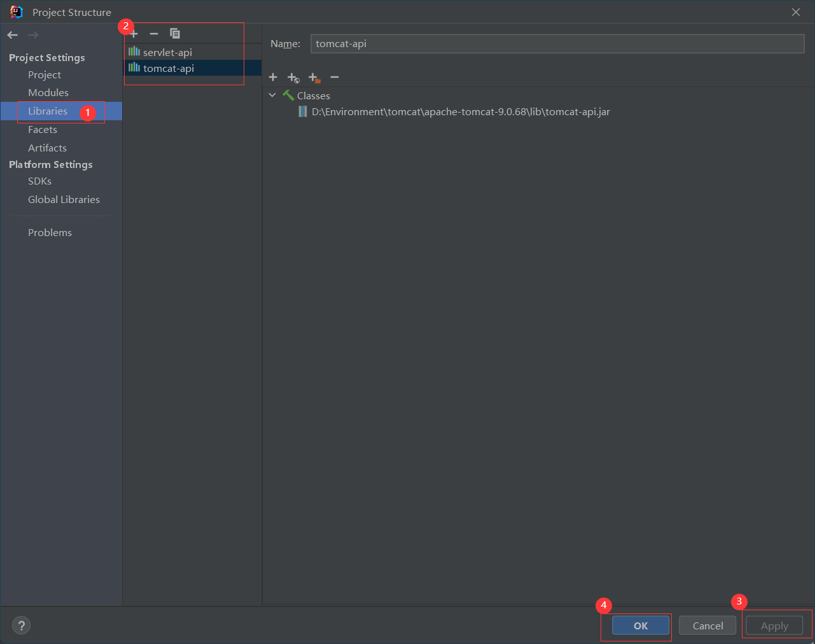Click the exclude roots plus icon
This screenshot has width=815, height=644.
click(x=314, y=78)
